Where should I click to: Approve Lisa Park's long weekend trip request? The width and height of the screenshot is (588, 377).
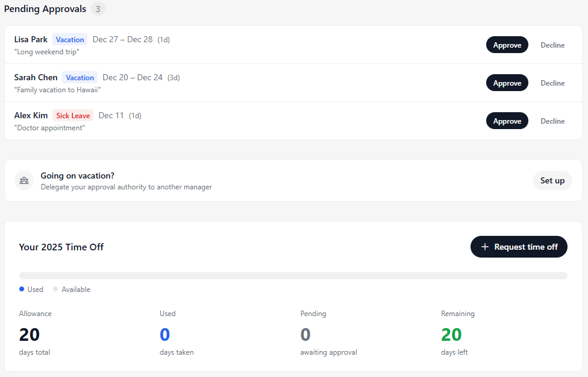pos(507,45)
